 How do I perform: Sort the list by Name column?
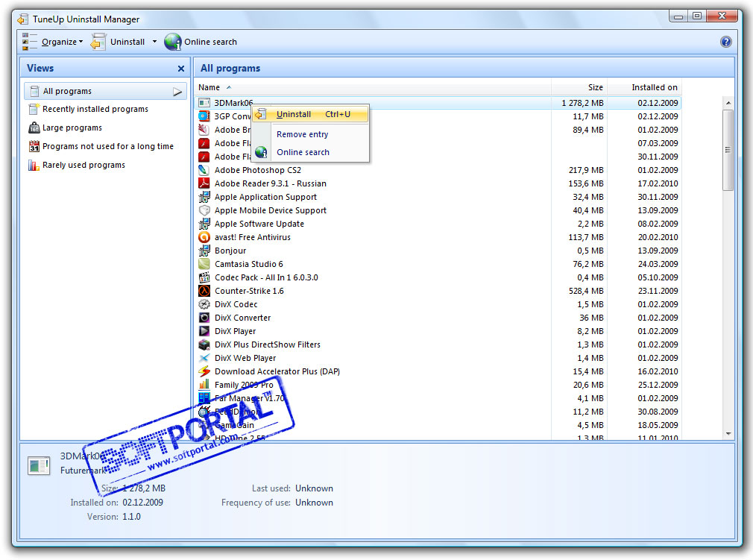[x=209, y=87]
